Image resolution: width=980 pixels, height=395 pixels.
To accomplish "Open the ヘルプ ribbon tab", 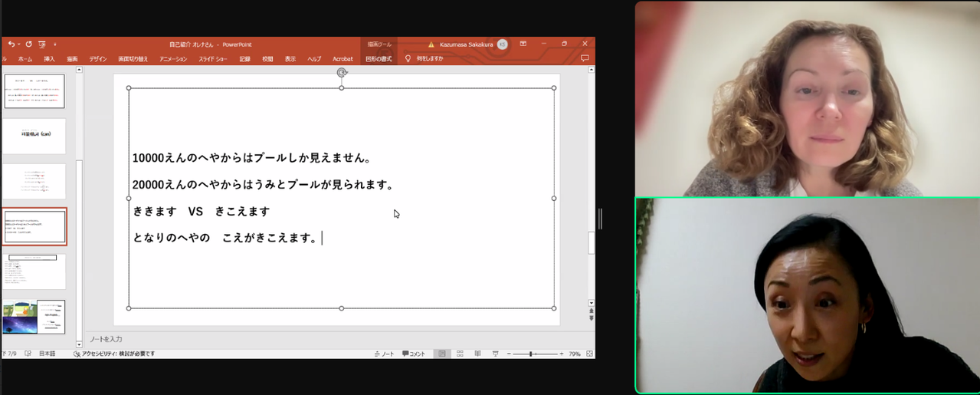I will (314, 59).
